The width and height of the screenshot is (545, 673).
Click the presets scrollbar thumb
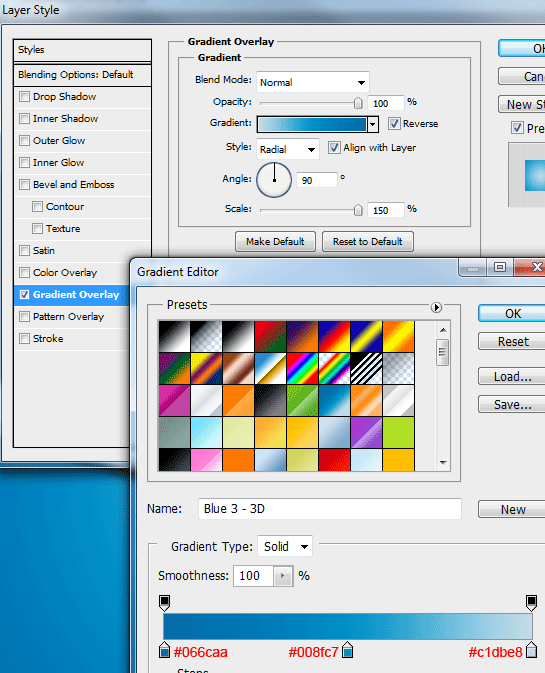point(443,352)
